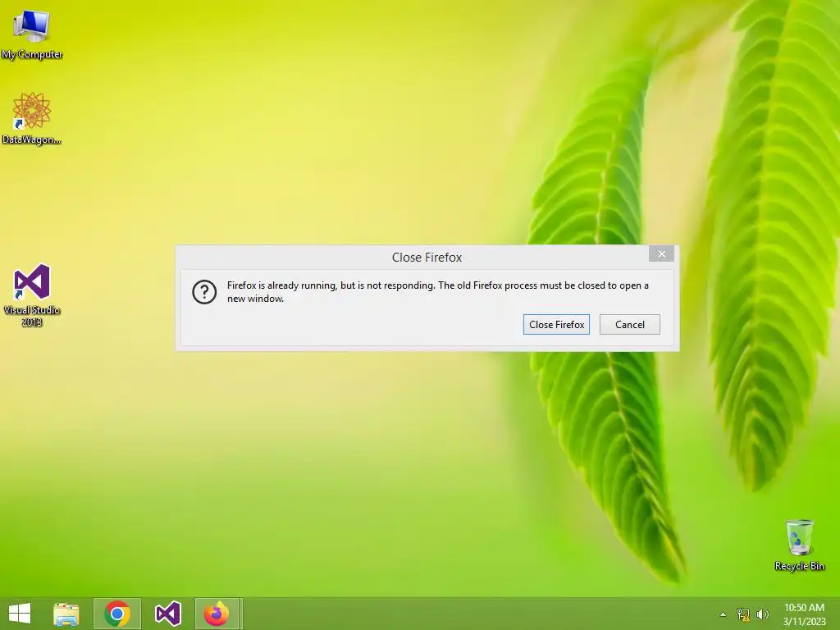The image size is (840, 630).
Task: Cancel the Close Firefox dialog
Action: (x=629, y=324)
